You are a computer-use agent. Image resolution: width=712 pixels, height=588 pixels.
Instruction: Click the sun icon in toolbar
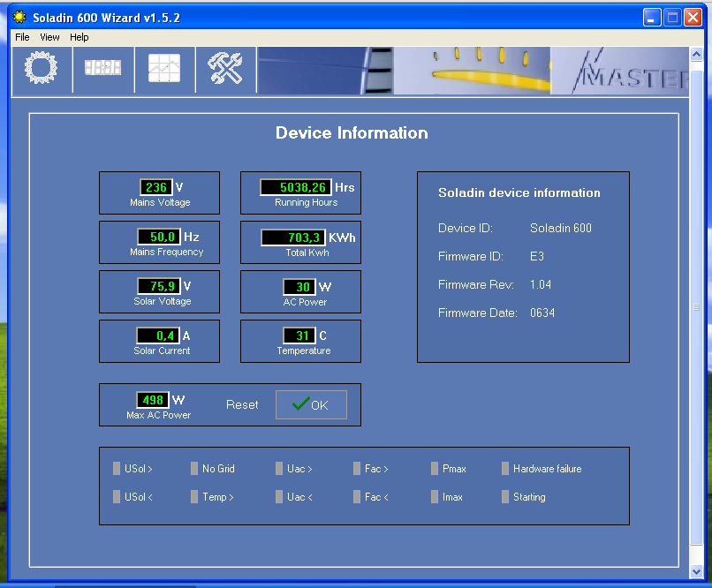click(42, 69)
